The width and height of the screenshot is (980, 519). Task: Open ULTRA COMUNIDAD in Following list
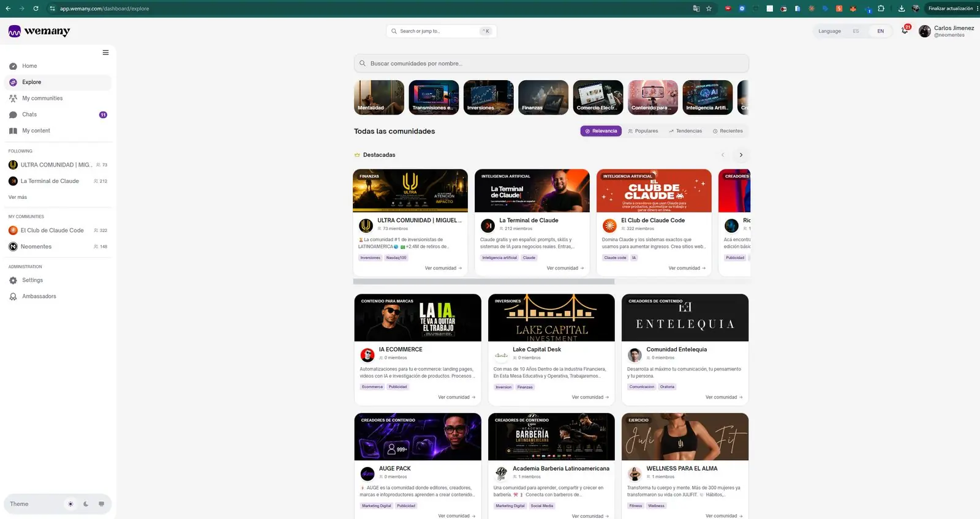coord(58,165)
